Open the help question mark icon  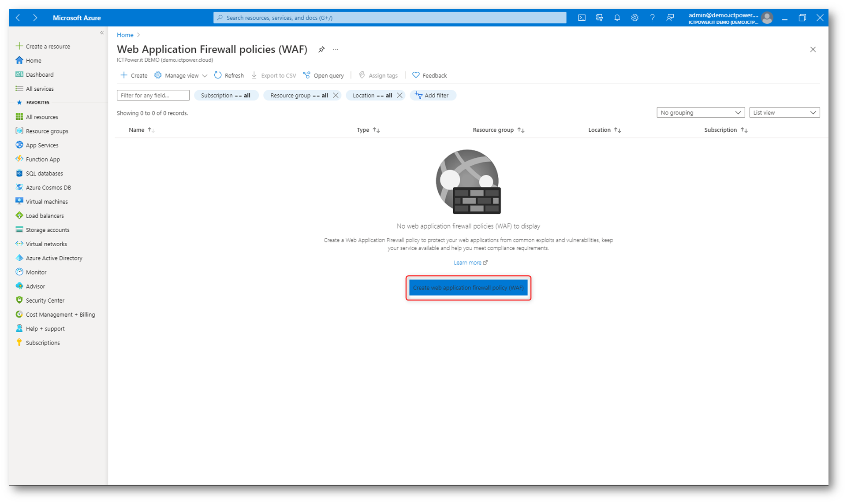pyautogui.click(x=653, y=18)
